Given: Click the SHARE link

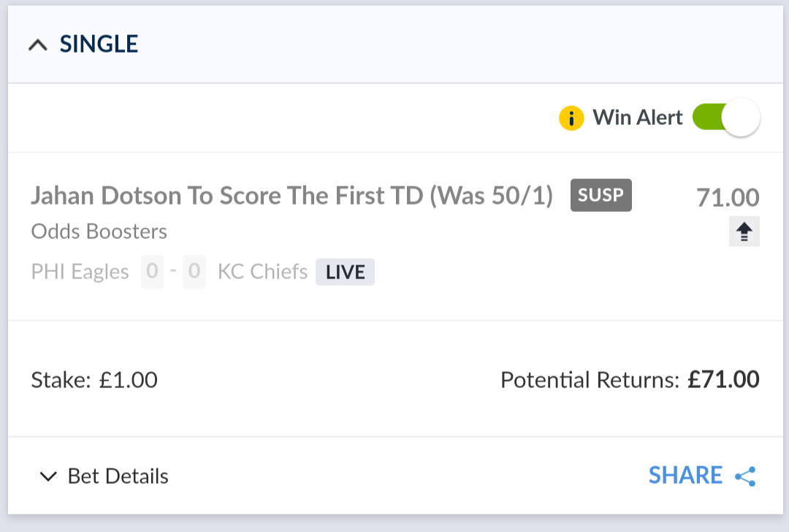Looking at the screenshot, I should [685, 476].
